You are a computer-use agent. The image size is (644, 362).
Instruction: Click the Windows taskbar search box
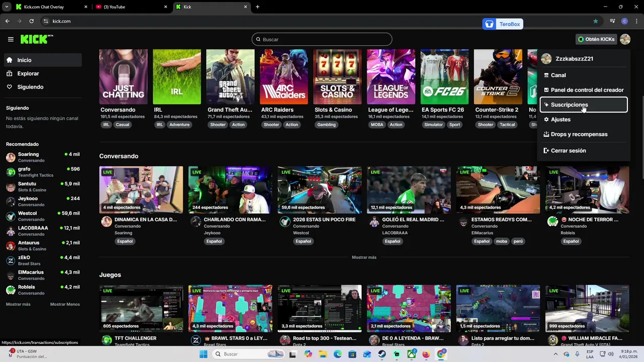(249, 354)
